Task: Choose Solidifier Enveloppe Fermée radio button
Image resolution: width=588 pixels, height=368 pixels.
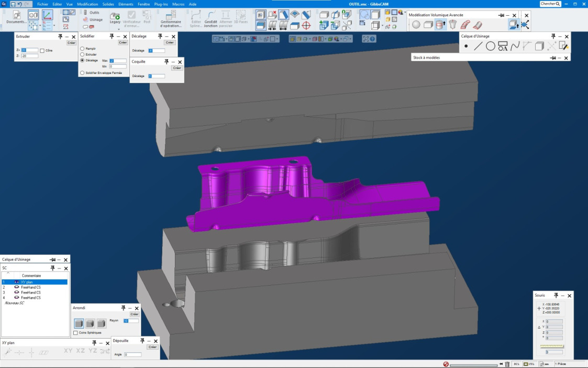Action: tap(82, 73)
